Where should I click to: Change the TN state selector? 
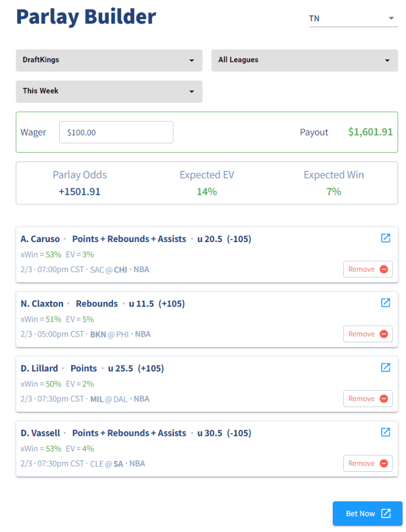coord(352,19)
